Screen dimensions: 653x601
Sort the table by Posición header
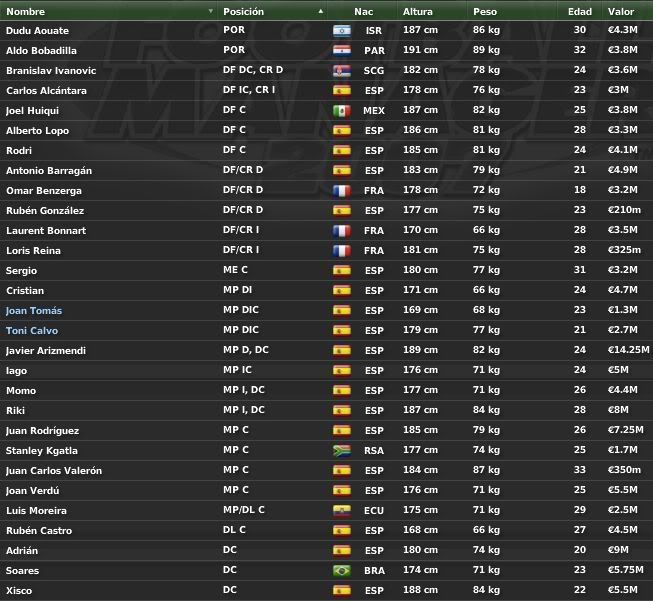[x=244, y=12]
